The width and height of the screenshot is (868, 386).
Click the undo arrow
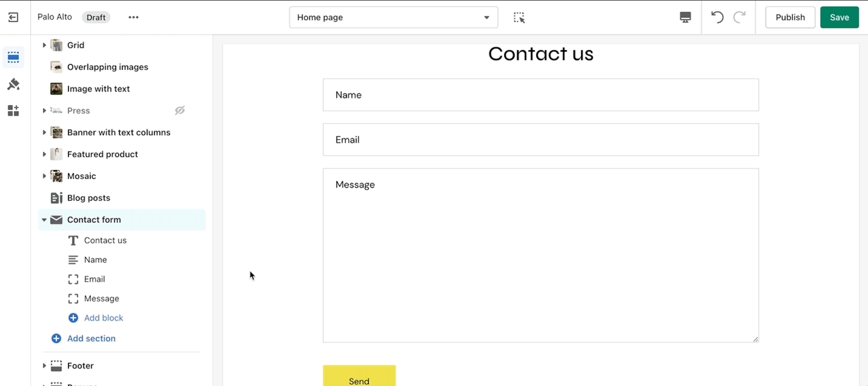coord(717,17)
